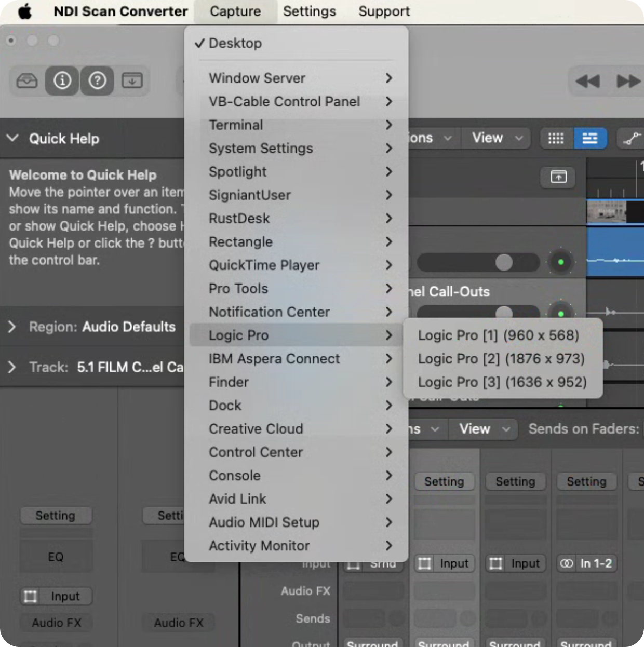Open the Creative Cloud submenu
This screenshot has width=644, height=647.
pyautogui.click(x=296, y=428)
